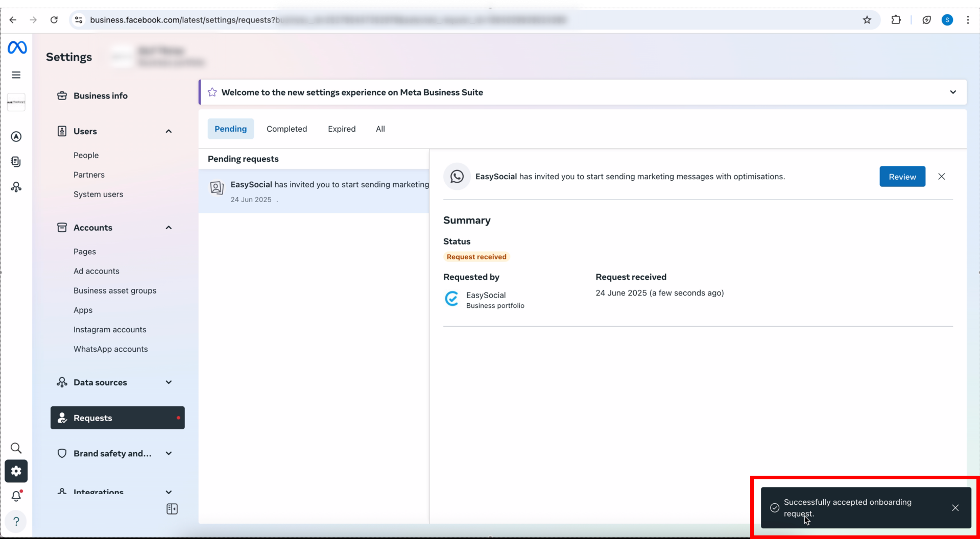Image resolution: width=980 pixels, height=539 pixels.
Task: Toggle the sidebar collapse panel icon
Action: (172, 509)
